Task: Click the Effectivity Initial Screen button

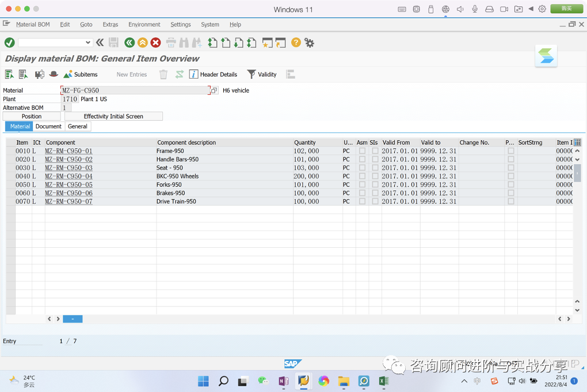Action: (113, 116)
